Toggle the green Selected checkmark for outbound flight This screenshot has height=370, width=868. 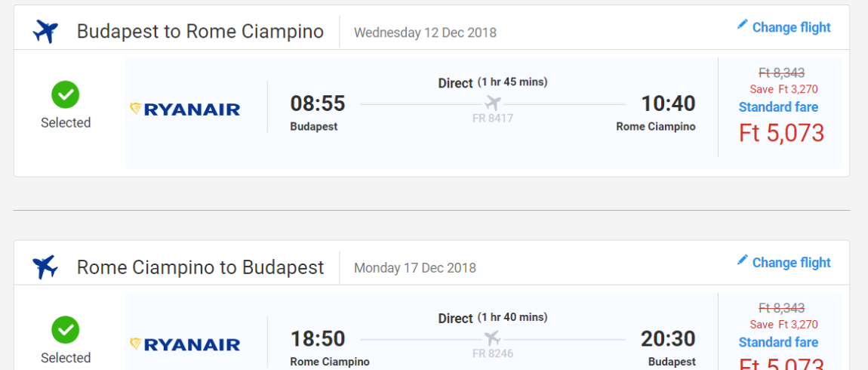pyautogui.click(x=66, y=94)
